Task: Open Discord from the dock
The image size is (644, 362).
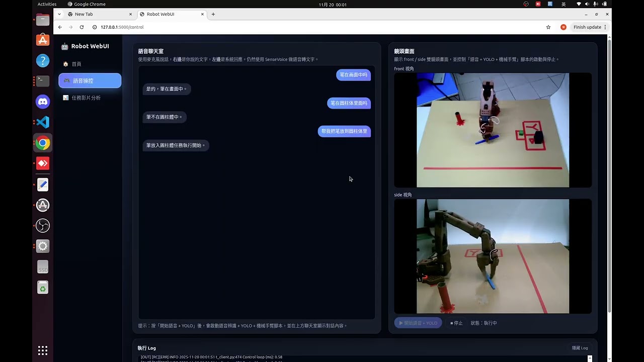Action: [43, 102]
